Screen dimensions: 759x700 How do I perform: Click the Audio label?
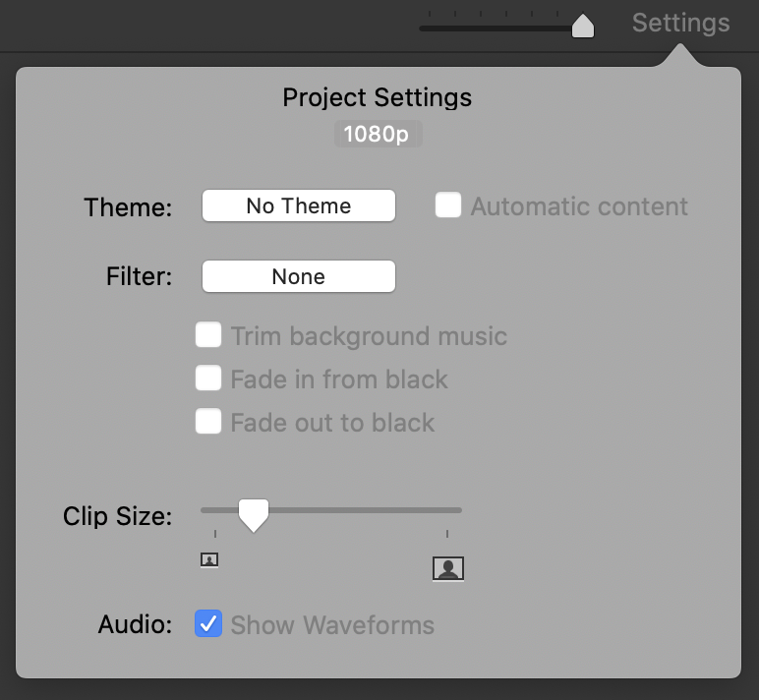pos(135,624)
